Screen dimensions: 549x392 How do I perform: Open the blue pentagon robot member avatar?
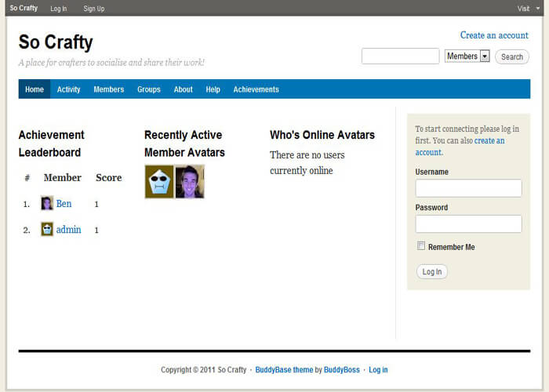159,182
